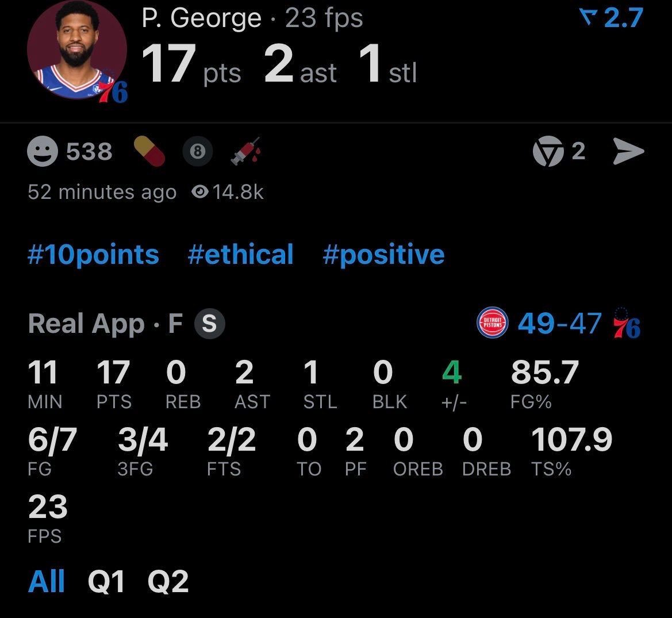The image size is (672, 618).
Task: Tap the P. George player name
Action: click(x=201, y=18)
